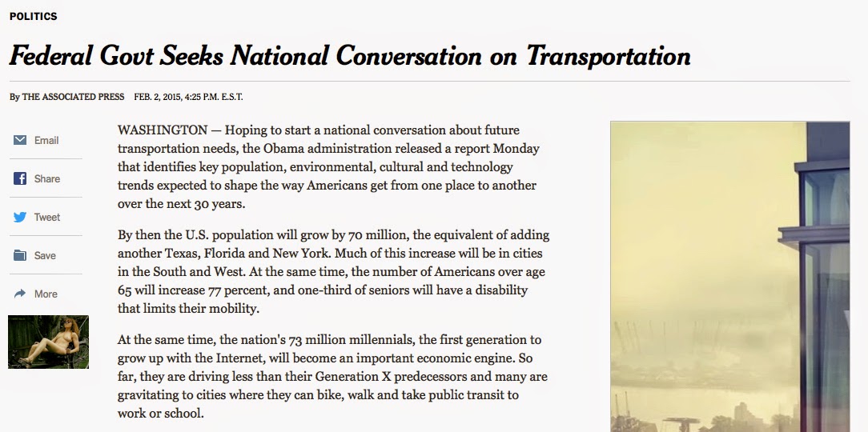The width and height of the screenshot is (868, 432).
Task: Click the Email envelope icon
Action: (x=20, y=140)
